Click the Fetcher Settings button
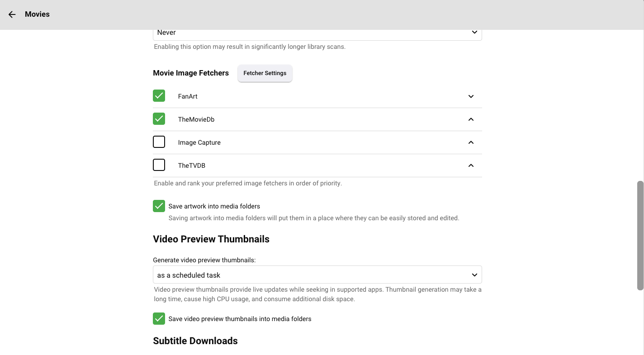 tap(265, 73)
